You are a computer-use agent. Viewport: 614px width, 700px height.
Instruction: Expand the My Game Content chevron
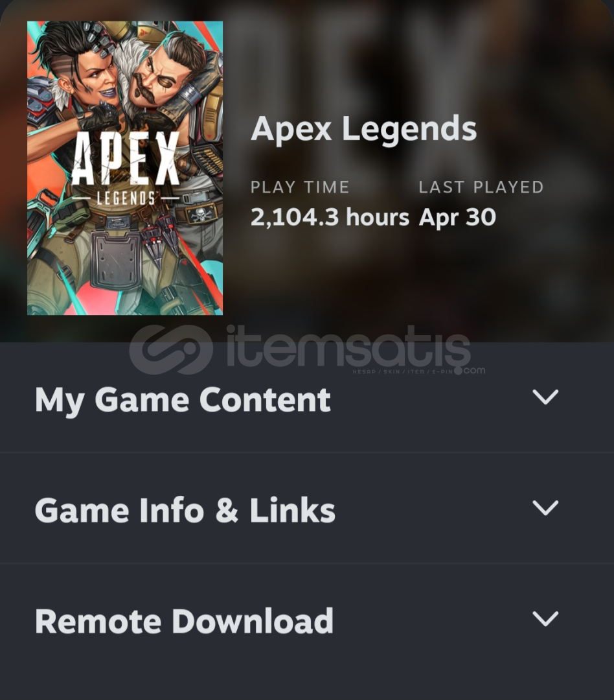(545, 397)
